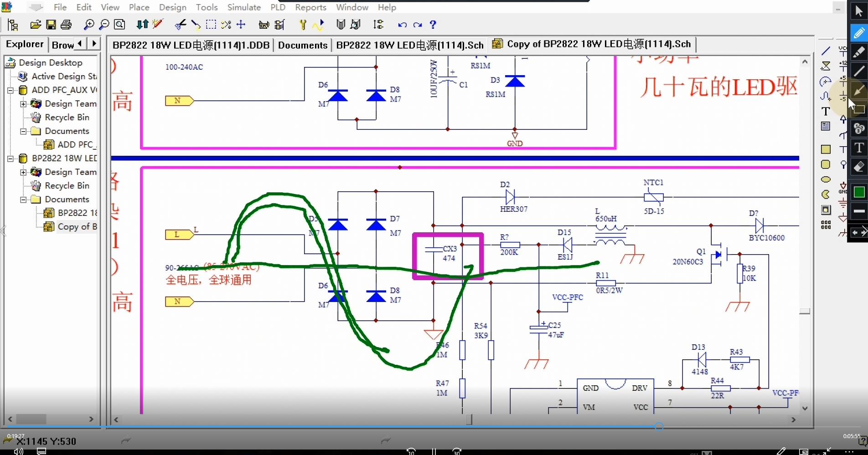Open the annotation line thickness selector
Image resolution: width=868 pixels, height=455 pixels.
tap(859, 211)
